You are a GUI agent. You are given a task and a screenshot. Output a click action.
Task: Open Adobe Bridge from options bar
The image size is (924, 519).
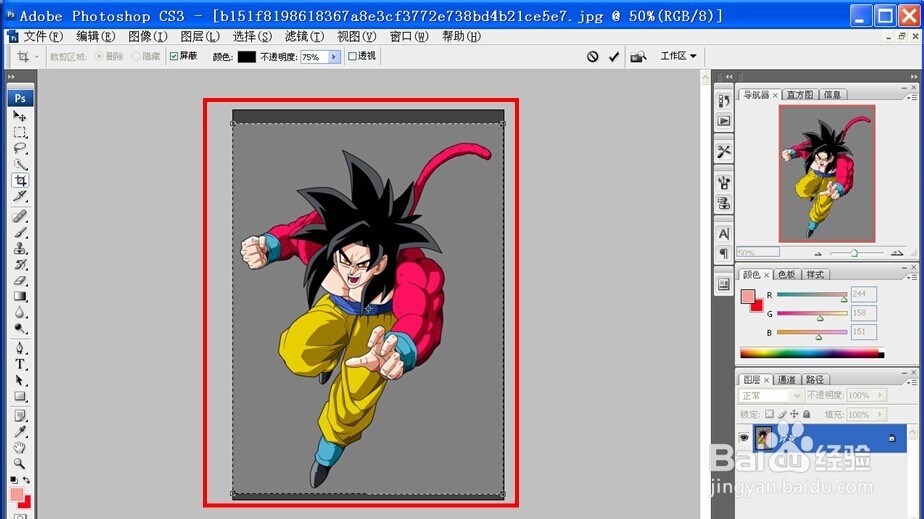(x=638, y=57)
